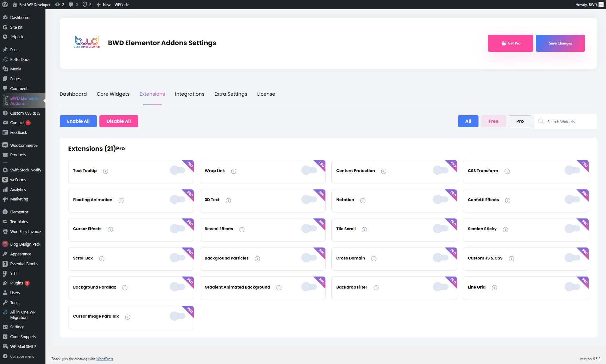Open the Howdy, BWD account menu

(589, 4)
